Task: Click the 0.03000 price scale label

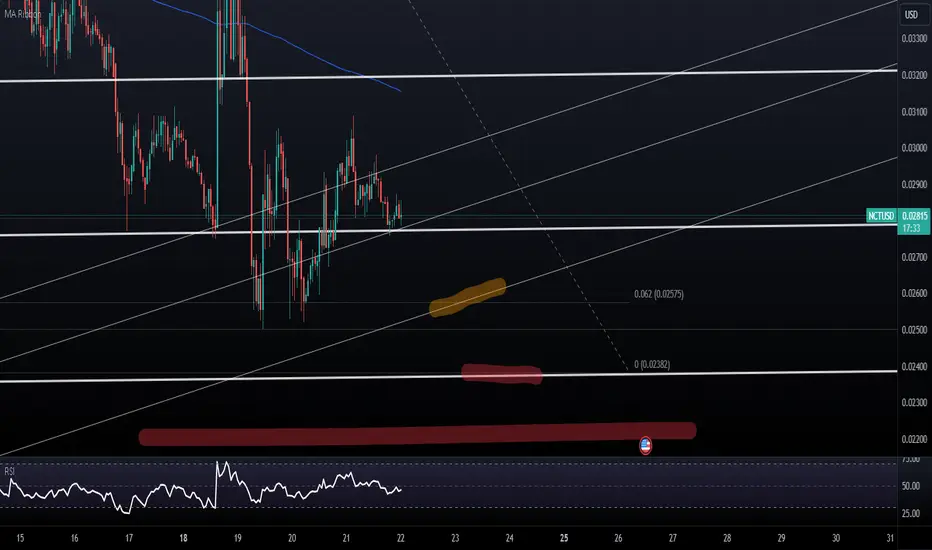Action: [914, 148]
